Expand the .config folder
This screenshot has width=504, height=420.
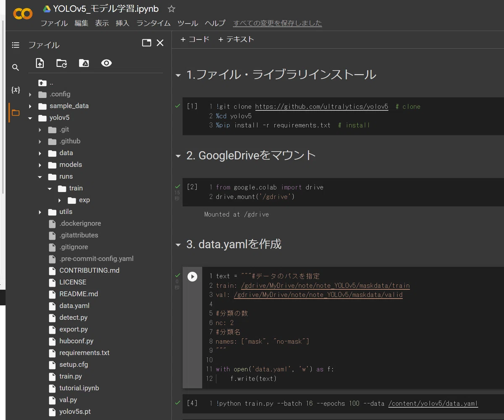pyautogui.click(x=30, y=94)
